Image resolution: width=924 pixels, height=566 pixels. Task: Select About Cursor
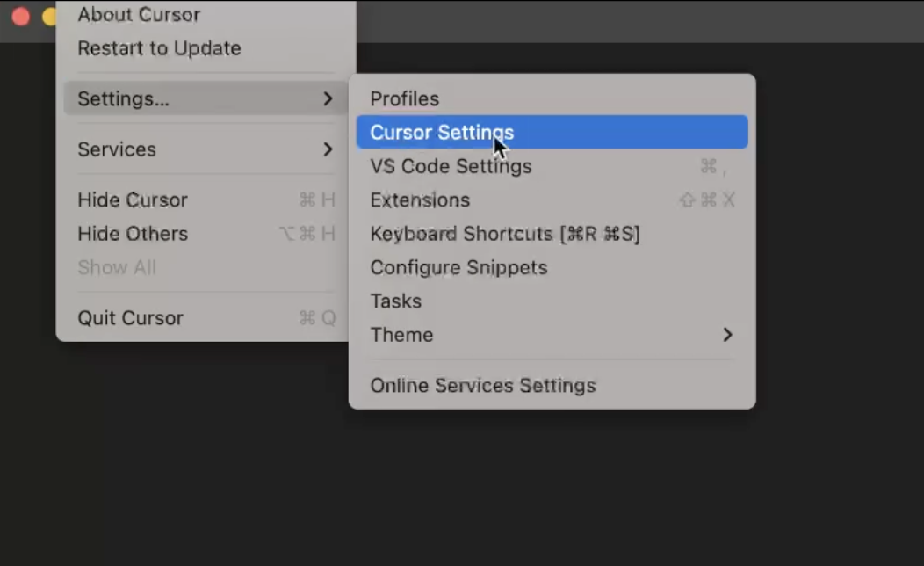(x=138, y=15)
